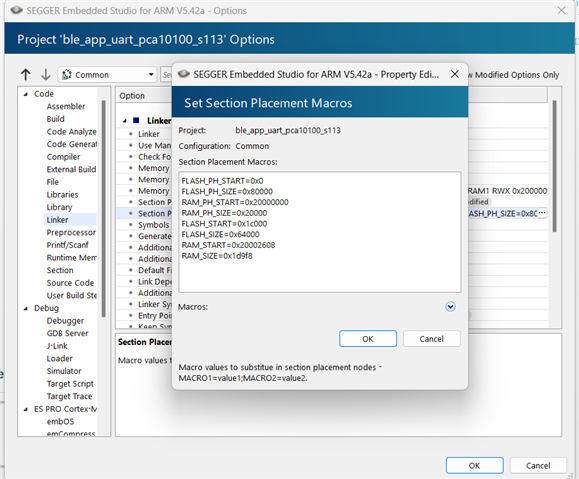Collapse the Debug tree group
This screenshot has width=579, height=479.
tap(25, 308)
